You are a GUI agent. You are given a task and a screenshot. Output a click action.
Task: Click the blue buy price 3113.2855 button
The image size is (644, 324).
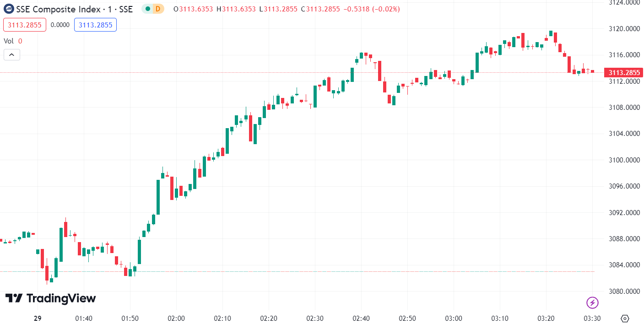[95, 25]
